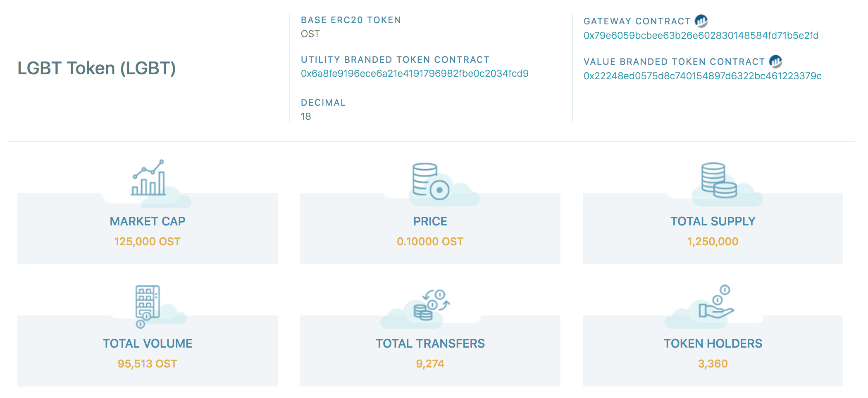Viewport: 868px width, 398px height.
Task: Click the TOTAL TRANSFERS heading
Action: [x=430, y=344]
